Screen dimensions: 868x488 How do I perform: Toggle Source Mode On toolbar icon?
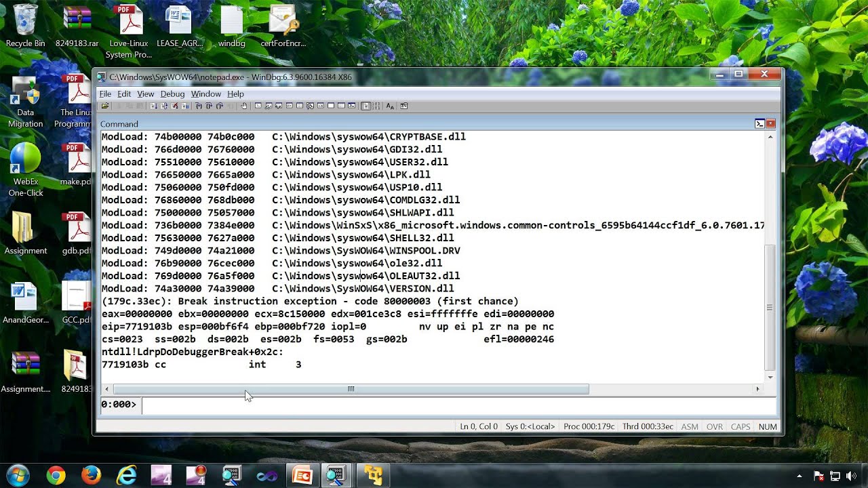tap(366, 106)
